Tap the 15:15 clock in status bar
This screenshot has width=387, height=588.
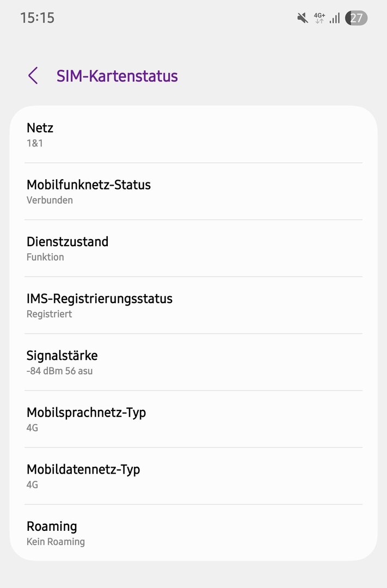[x=38, y=18]
